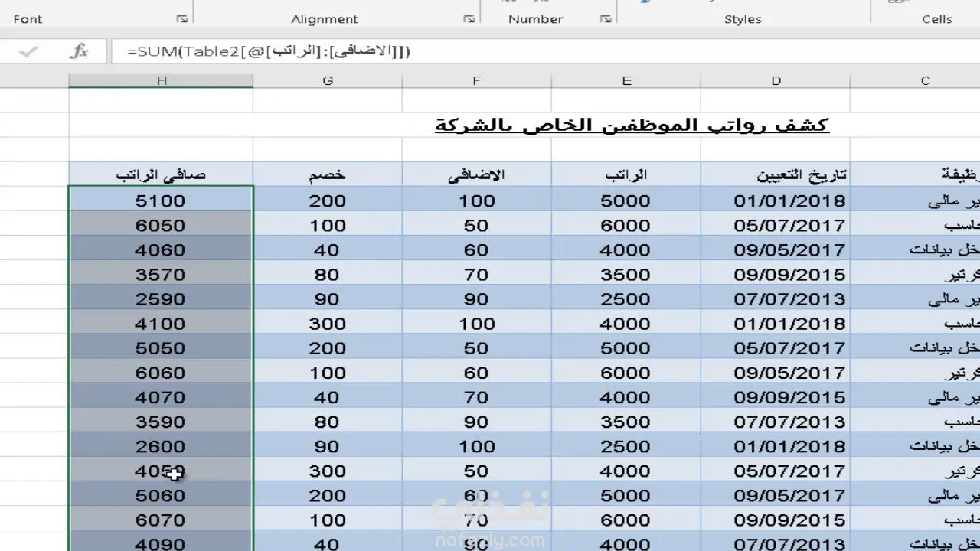Select column D header
980x551 pixels.
click(x=776, y=80)
